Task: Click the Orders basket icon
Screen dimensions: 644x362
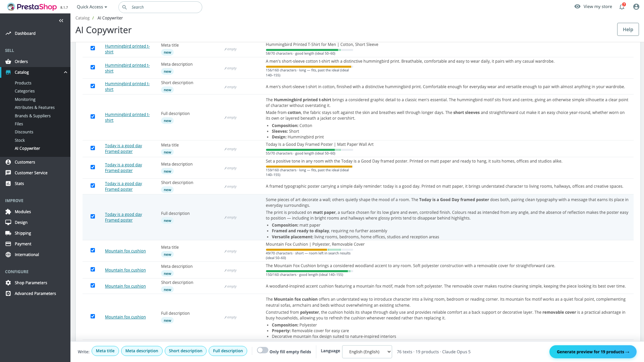Action: (8, 62)
